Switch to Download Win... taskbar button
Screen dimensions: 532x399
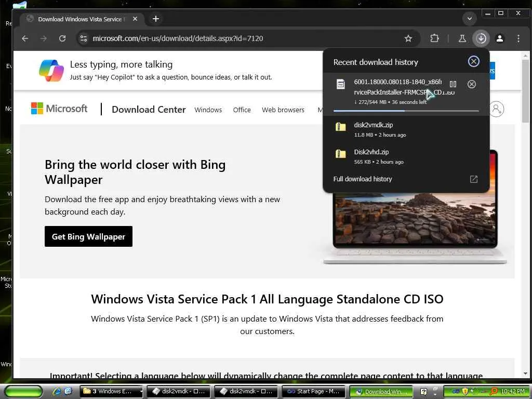(381, 392)
